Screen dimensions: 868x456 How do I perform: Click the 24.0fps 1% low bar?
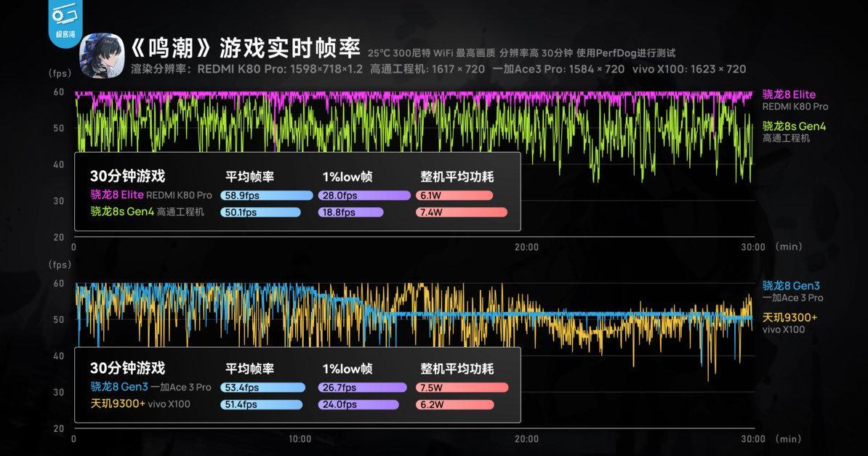[x=358, y=404]
